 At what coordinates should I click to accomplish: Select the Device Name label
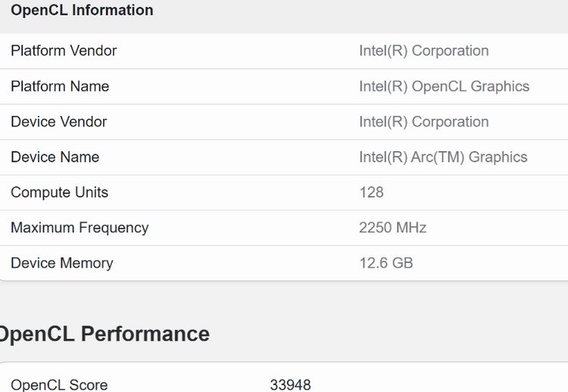click(x=55, y=157)
